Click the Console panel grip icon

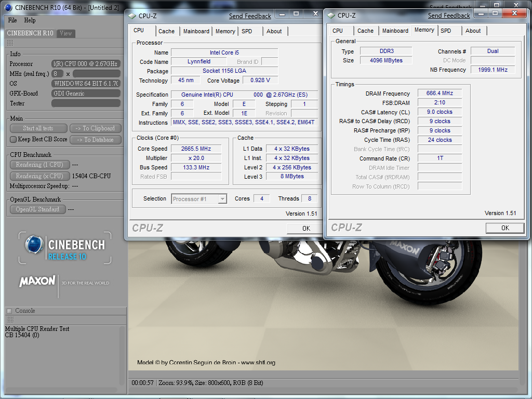[10, 320]
